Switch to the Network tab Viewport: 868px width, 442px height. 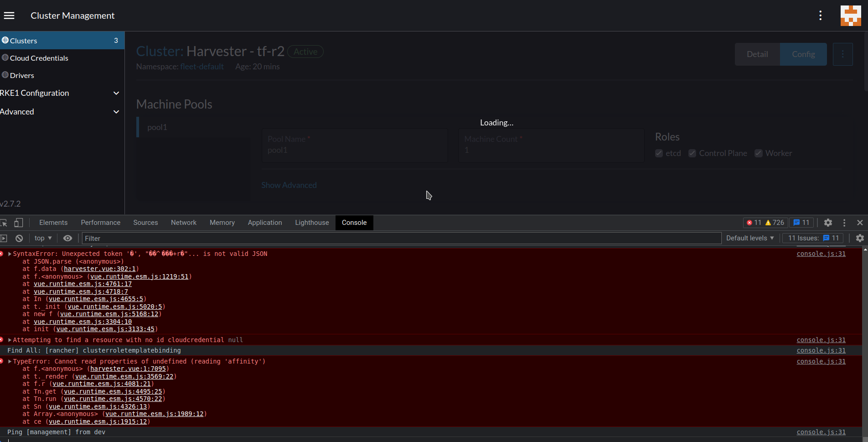[x=183, y=223]
